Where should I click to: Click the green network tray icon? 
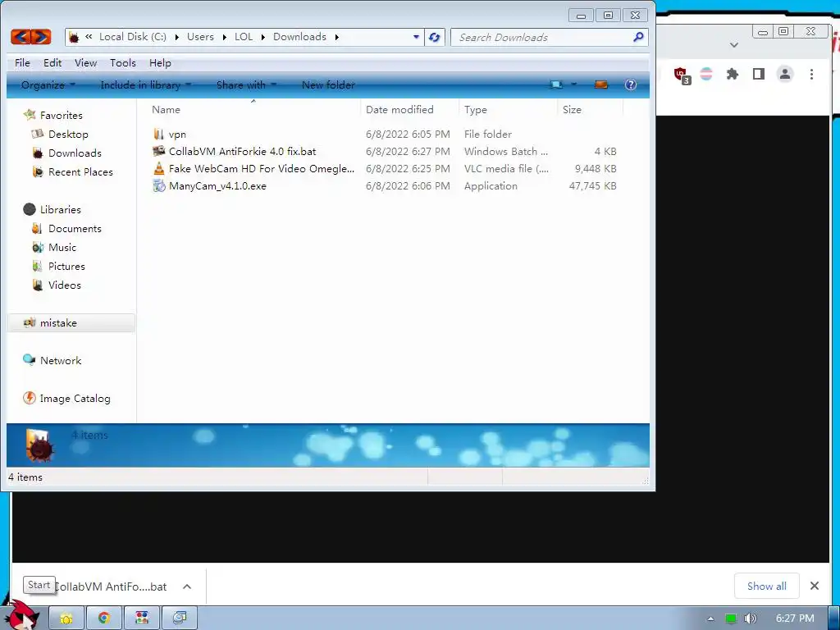(x=730, y=619)
